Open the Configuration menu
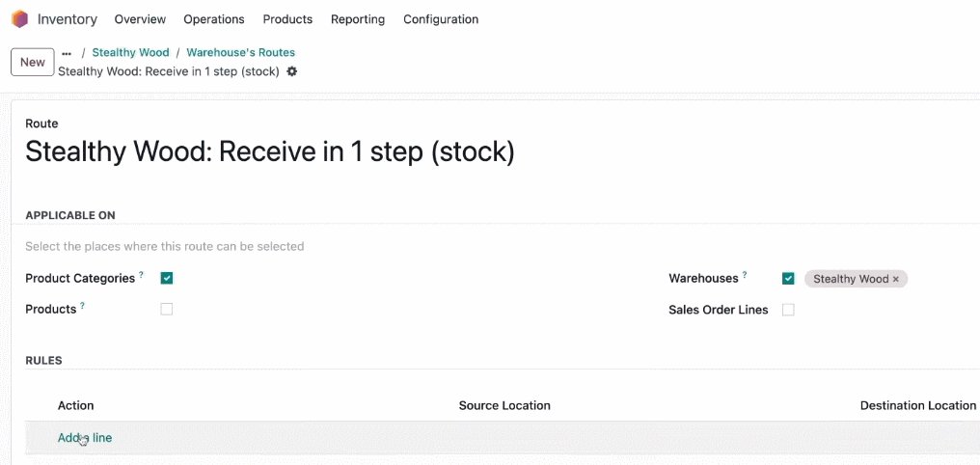980x465 pixels. pyautogui.click(x=441, y=19)
